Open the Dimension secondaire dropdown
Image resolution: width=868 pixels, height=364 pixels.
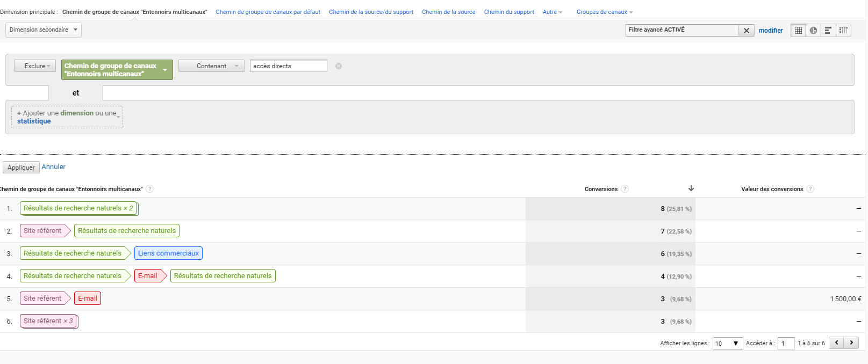[44, 30]
